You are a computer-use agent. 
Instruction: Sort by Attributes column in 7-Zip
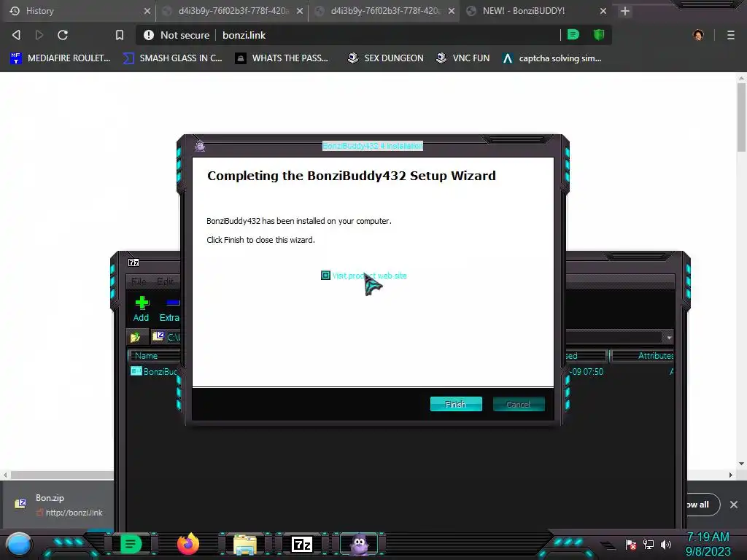click(x=643, y=356)
